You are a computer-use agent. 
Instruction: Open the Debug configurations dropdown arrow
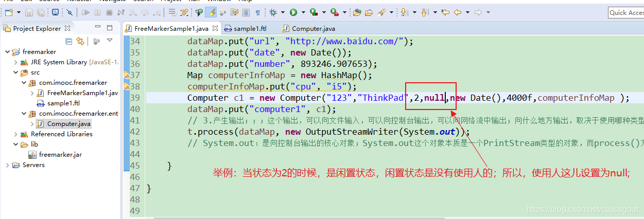click(283, 12)
